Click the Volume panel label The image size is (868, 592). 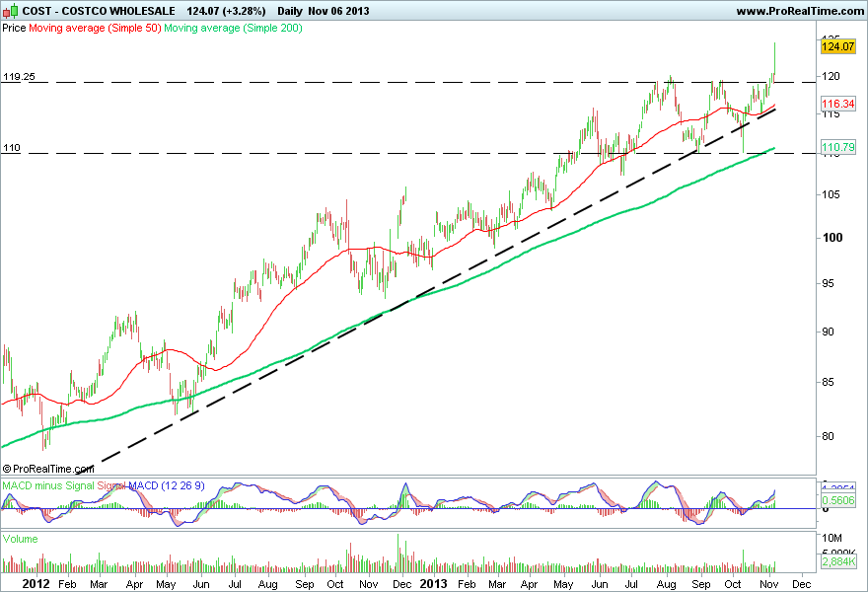[20, 539]
